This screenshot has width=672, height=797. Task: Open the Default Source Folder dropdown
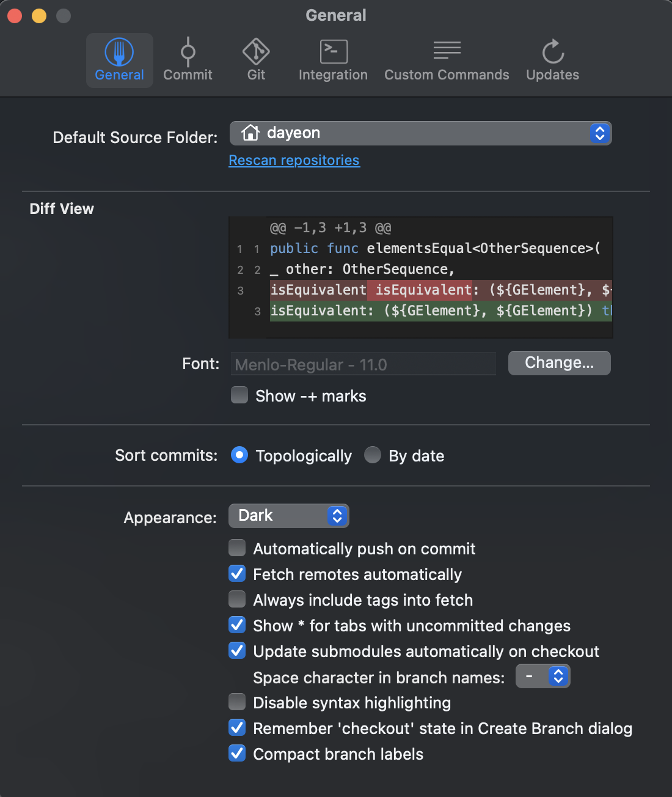tap(420, 133)
